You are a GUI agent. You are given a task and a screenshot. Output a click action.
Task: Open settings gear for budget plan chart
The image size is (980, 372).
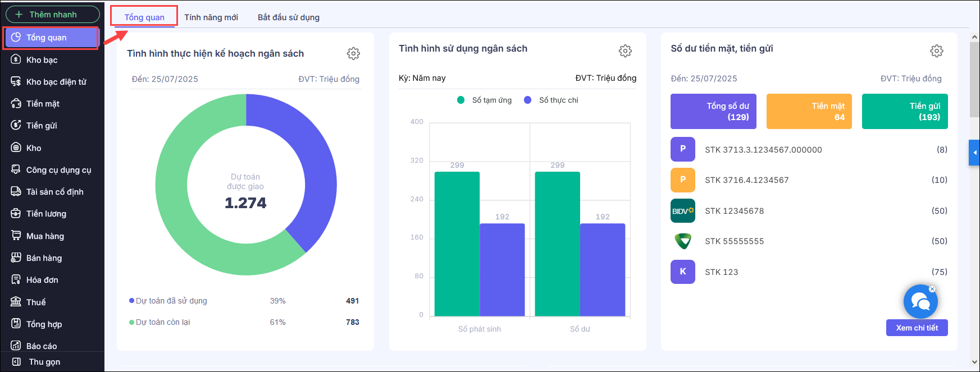(x=353, y=53)
